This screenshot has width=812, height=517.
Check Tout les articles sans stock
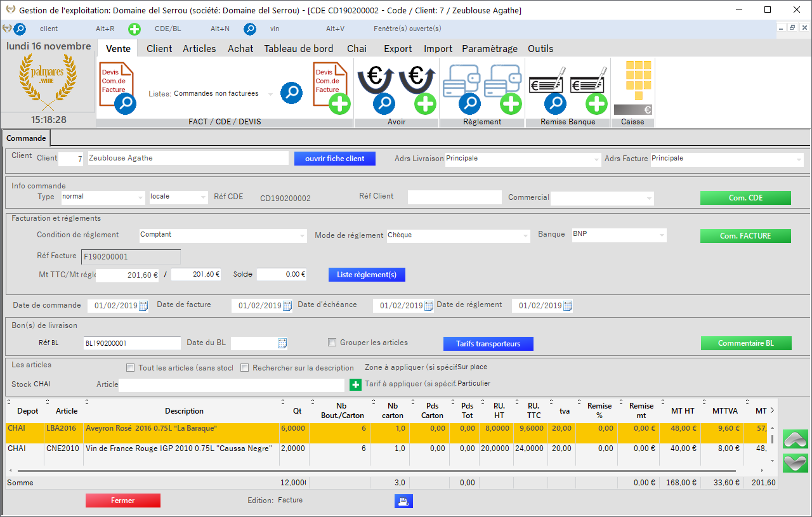click(x=131, y=368)
